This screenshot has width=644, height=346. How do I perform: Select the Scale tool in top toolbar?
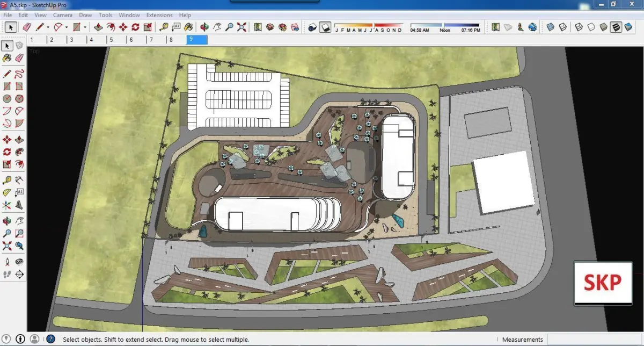click(x=148, y=27)
